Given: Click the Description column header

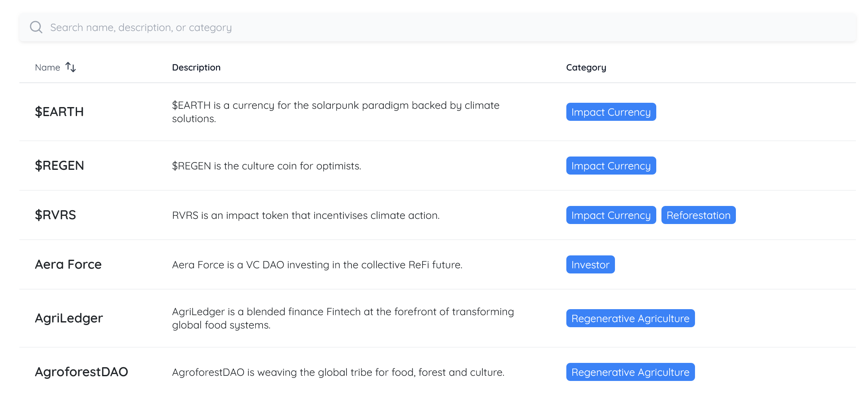Looking at the screenshot, I should coord(196,68).
